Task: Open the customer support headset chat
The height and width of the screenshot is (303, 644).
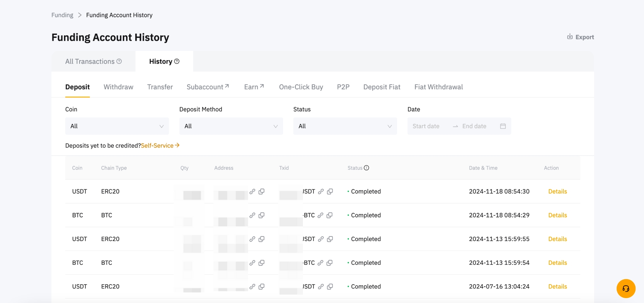Action: coord(626,288)
